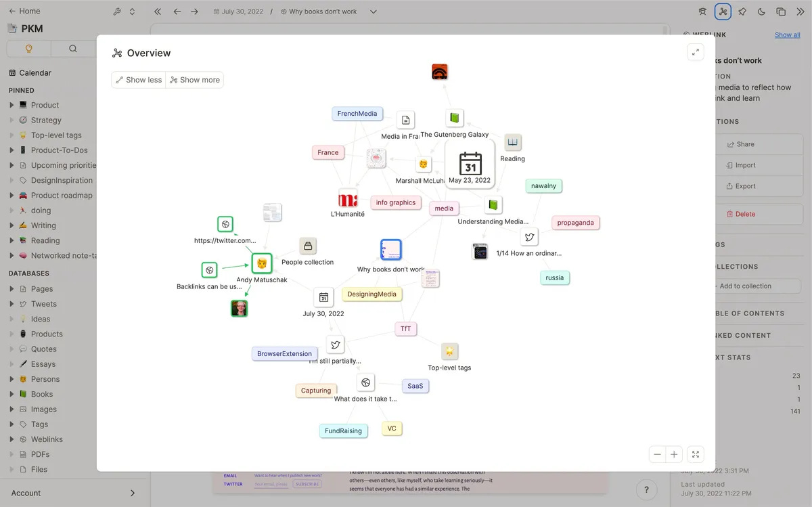812x507 pixels.
Task: Click The Gutenberg Galaxy book node
Action: click(455, 118)
